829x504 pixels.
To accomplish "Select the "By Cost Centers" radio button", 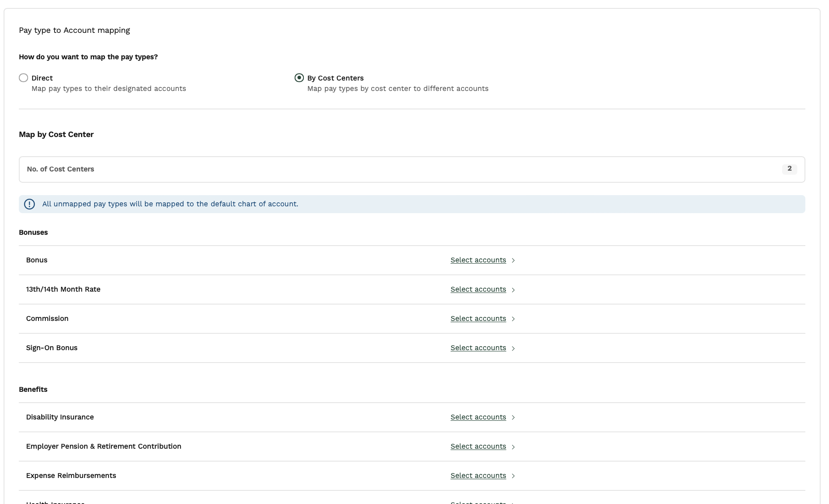I will coord(299,78).
